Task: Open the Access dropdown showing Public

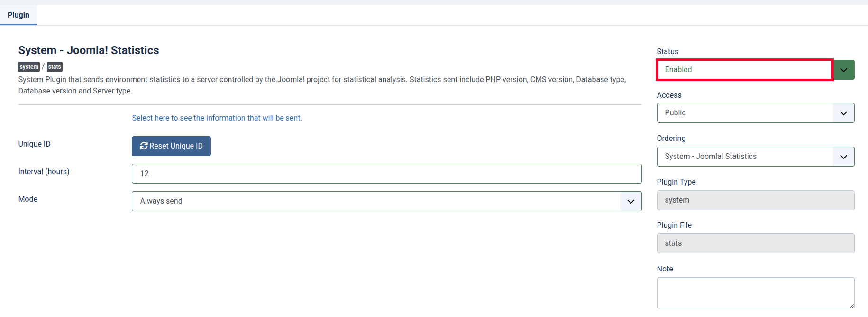Action: tap(744, 113)
